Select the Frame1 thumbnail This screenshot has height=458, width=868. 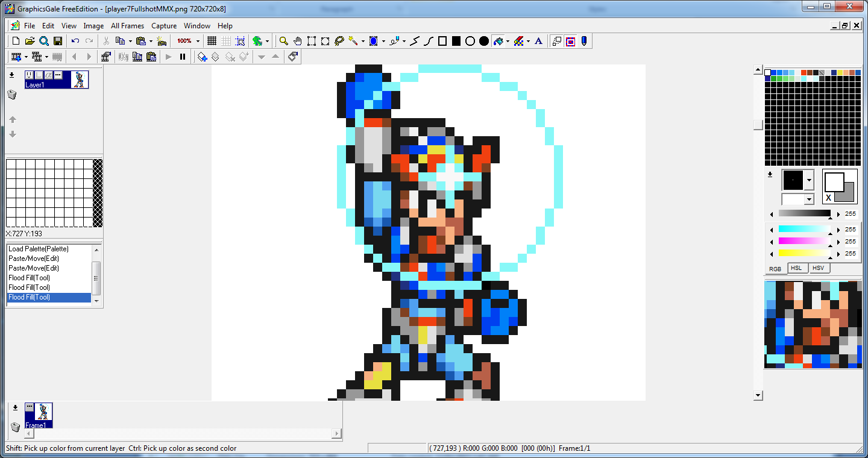[39, 415]
